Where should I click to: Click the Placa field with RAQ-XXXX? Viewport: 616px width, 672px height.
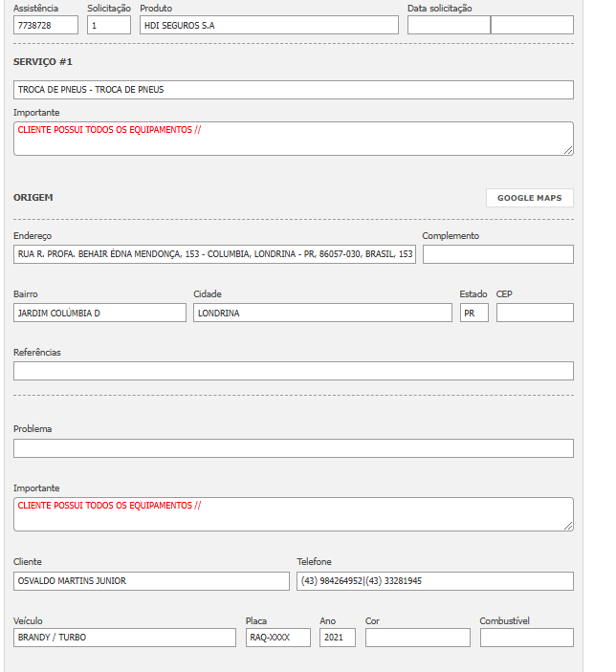[x=277, y=638]
